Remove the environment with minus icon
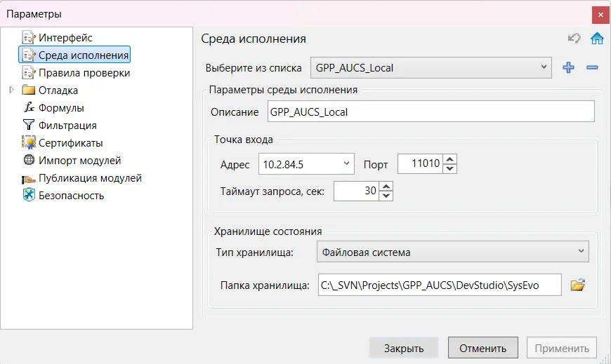Viewport: 611px width, 364px height. tap(592, 67)
